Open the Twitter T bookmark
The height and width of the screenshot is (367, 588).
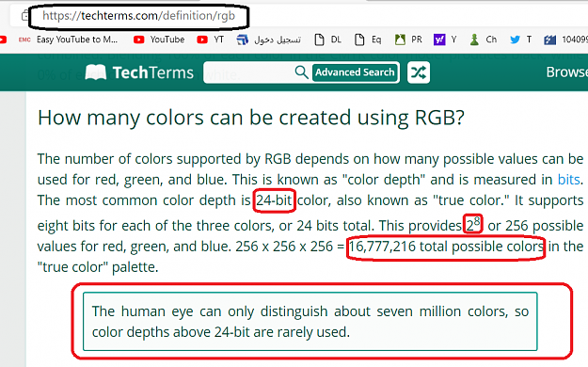click(521, 40)
